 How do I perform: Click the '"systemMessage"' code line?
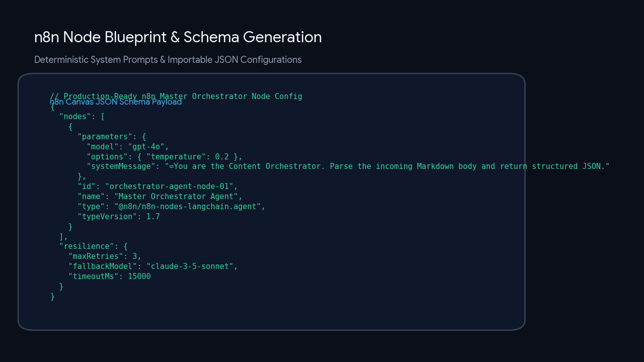(348, 166)
